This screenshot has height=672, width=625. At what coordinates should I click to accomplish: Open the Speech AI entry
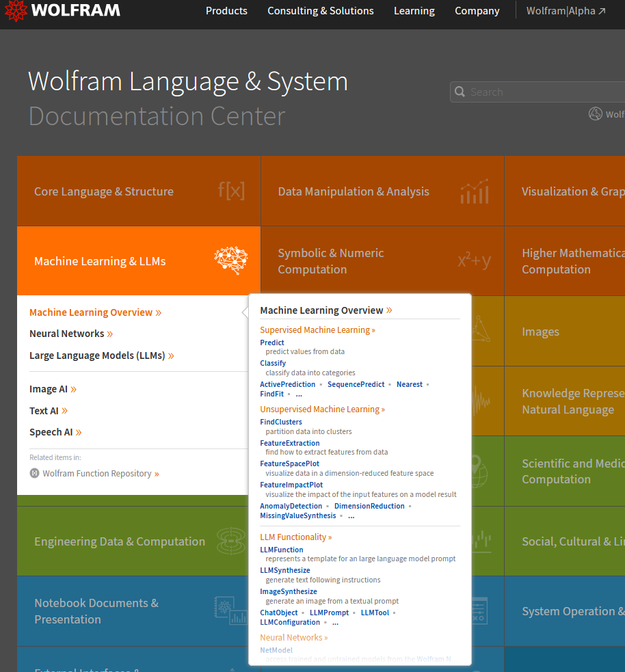[55, 432]
